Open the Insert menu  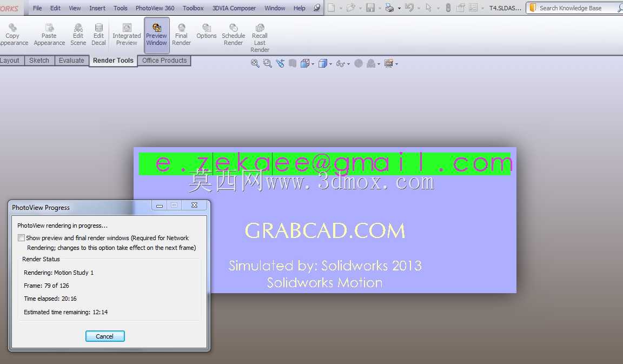[x=97, y=8]
